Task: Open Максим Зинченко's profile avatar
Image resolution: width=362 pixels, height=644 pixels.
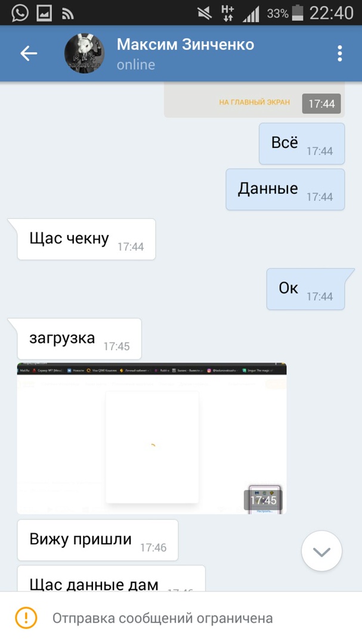Action: 84,54
